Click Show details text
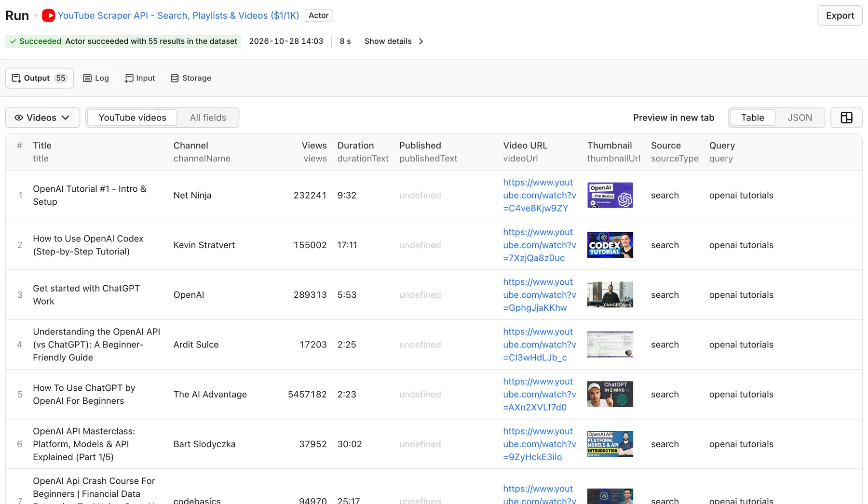This screenshot has height=504, width=868. point(388,41)
